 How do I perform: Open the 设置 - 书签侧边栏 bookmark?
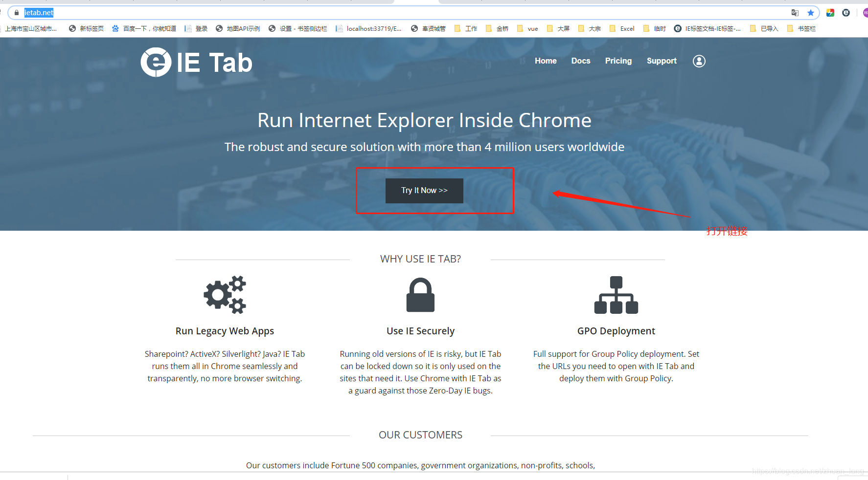[x=297, y=28]
